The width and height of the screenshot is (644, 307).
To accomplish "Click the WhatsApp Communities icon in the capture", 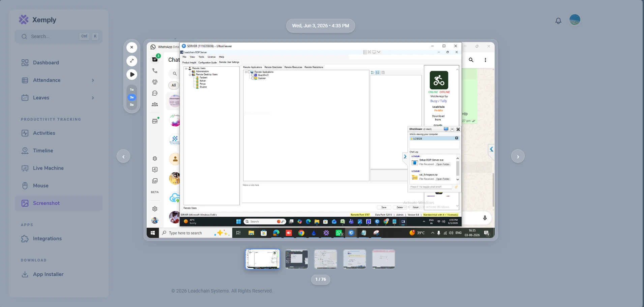I will [x=155, y=104].
